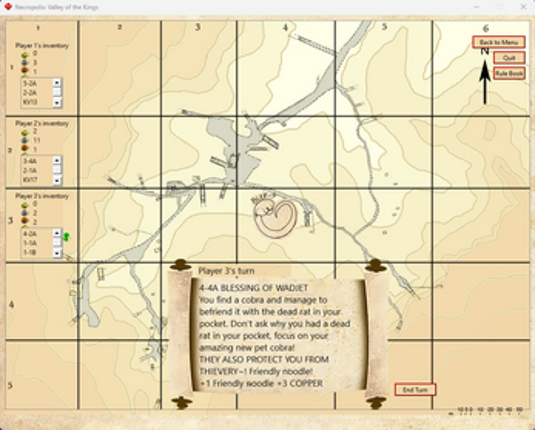Click the +1 Friendly noodle +3 COPPER line
This screenshot has width=535, height=430.
pos(261,384)
